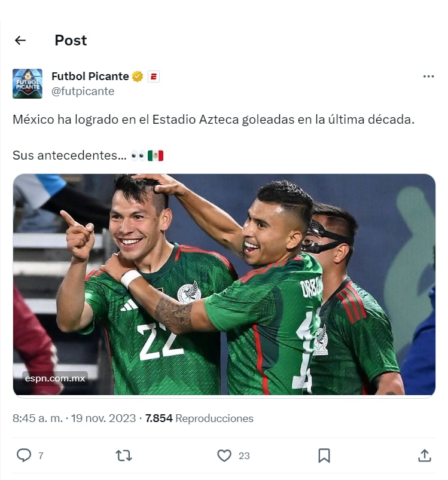The height and width of the screenshot is (480, 448).
Task: Open the three-dot more options menu
Action: pos(428,77)
